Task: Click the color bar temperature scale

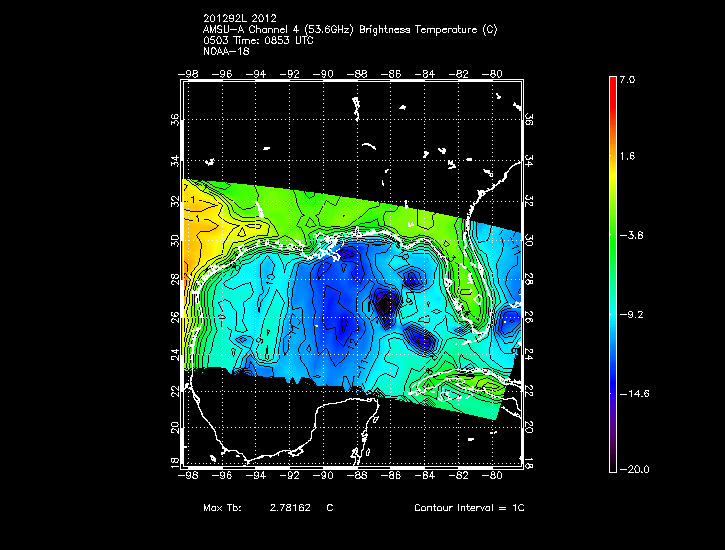Action: coord(613,274)
